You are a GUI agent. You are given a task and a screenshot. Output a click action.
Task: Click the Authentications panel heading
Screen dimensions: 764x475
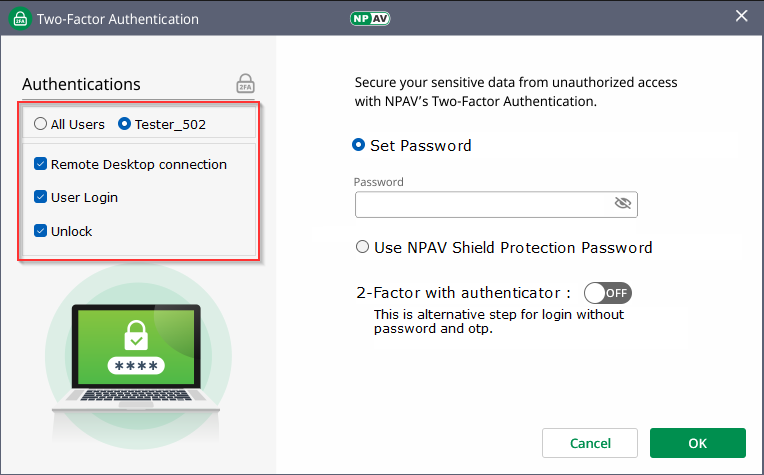81,84
